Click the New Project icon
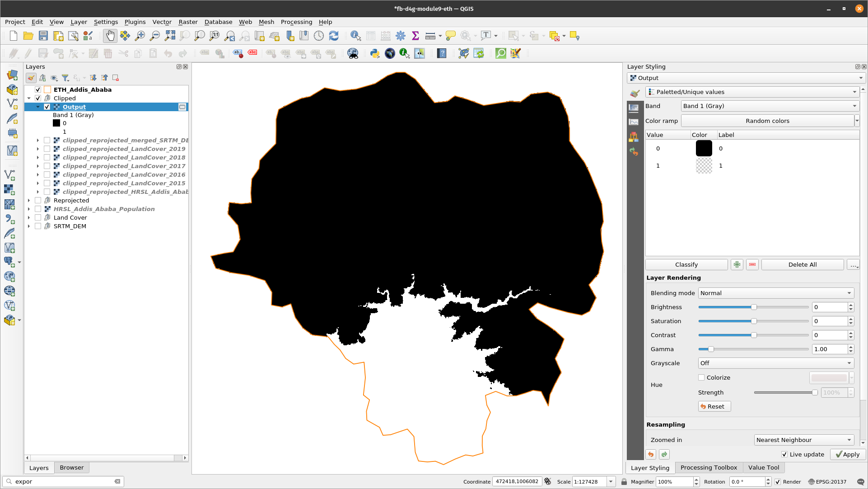The width and height of the screenshot is (868, 489). pyautogui.click(x=14, y=36)
